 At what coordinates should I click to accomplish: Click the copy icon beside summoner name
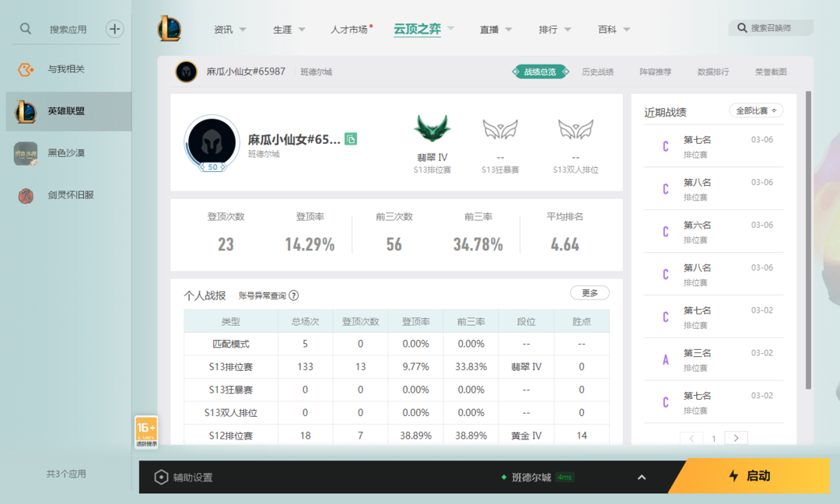351,139
